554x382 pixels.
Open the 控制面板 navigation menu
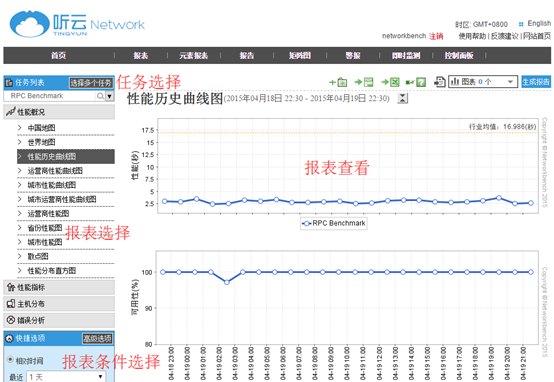coord(459,55)
